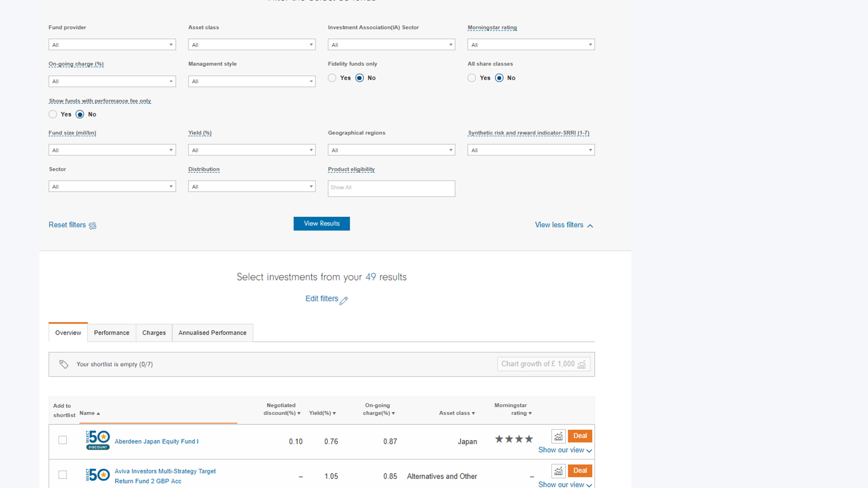868x488 pixels.
Task: Open chart icon for Aberdeen Japan Equity Fund
Action: click(558, 436)
